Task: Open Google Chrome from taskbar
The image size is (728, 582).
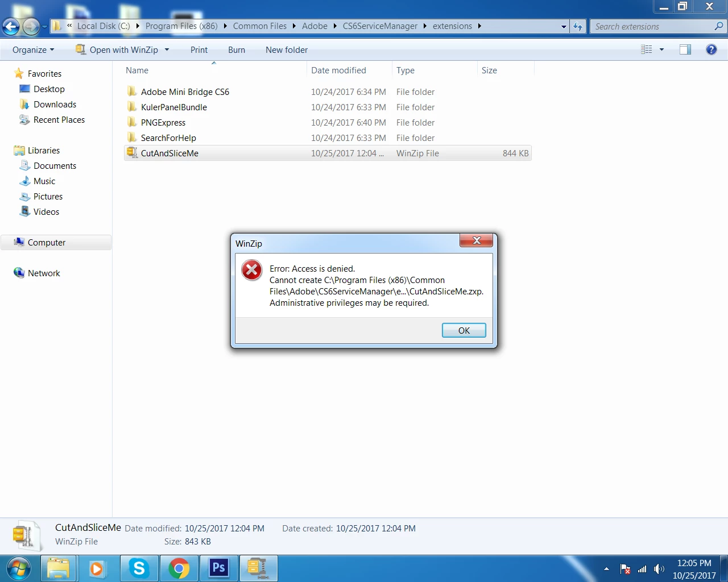Action: click(x=179, y=568)
